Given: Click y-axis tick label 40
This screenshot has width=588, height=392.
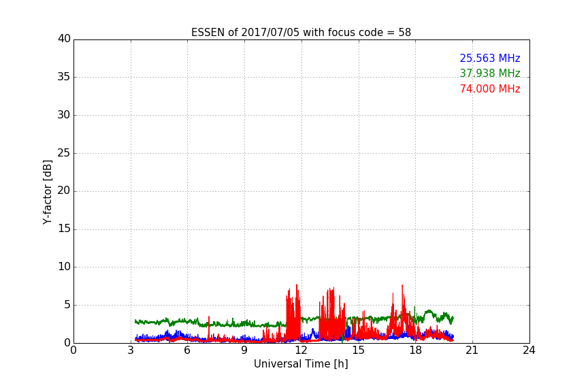Looking at the screenshot, I should pos(64,39).
